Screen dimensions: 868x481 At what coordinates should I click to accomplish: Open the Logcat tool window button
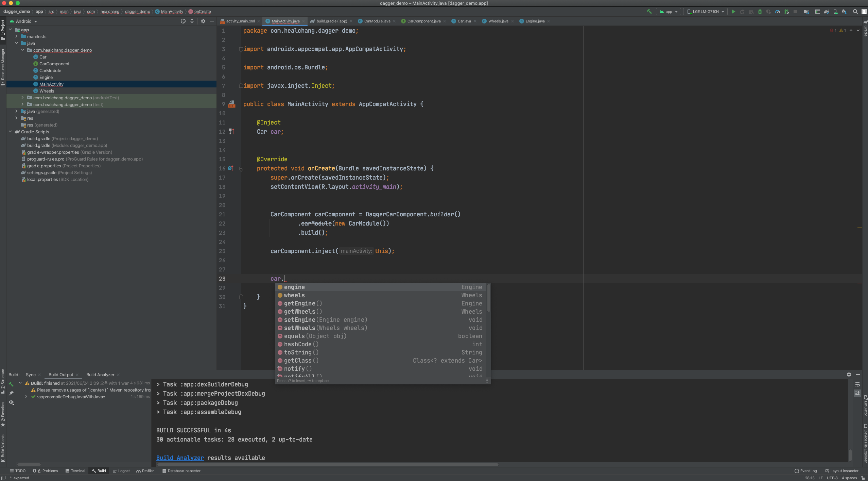click(121, 471)
